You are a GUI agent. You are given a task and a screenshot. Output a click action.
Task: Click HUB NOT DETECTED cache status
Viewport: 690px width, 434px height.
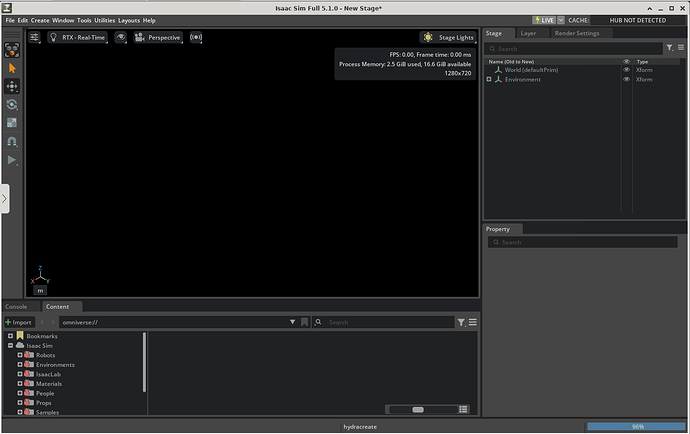(x=638, y=20)
